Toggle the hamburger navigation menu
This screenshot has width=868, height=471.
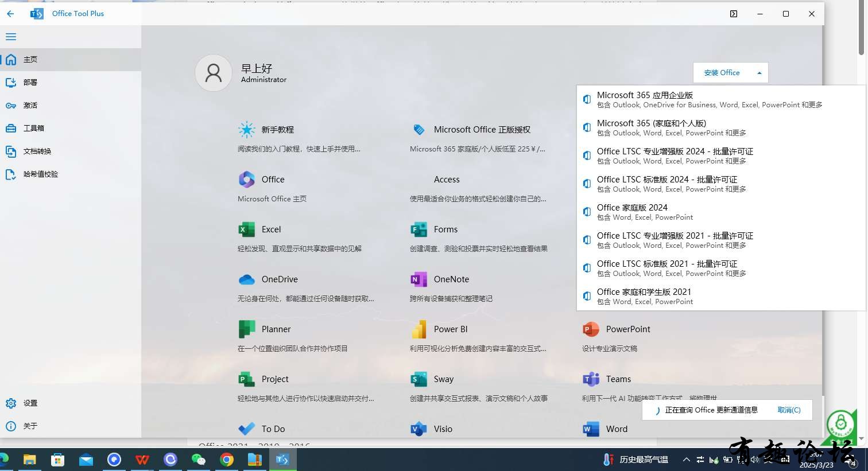pos(11,37)
